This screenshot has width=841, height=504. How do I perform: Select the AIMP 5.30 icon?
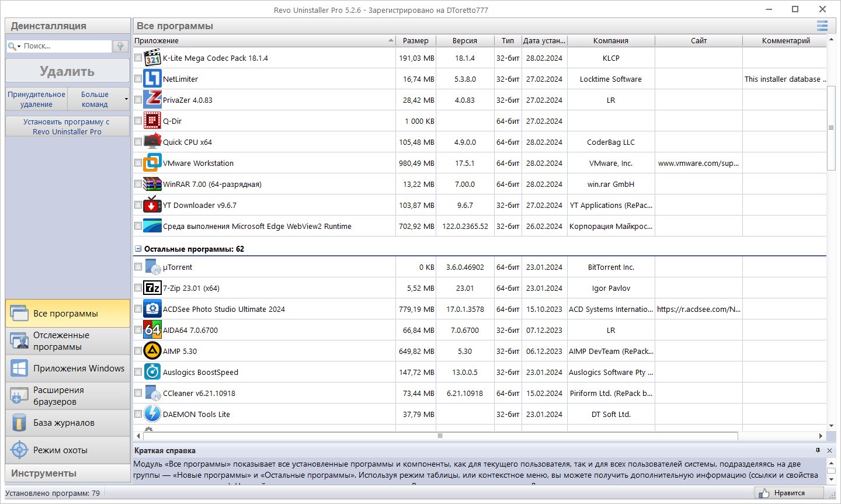(152, 351)
